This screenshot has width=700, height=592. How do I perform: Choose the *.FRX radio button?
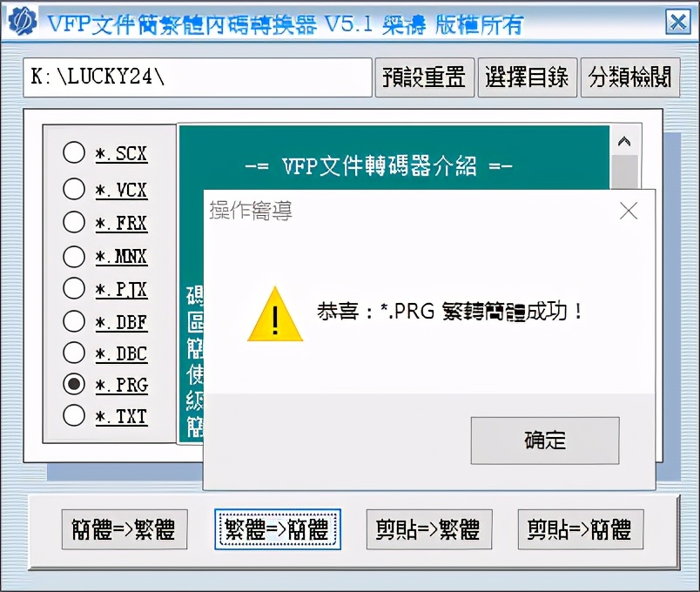(x=74, y=222)
